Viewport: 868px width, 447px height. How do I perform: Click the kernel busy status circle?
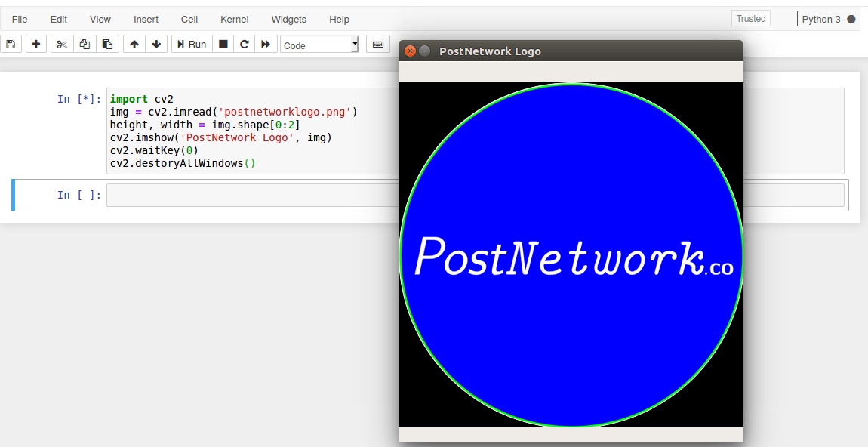pos(852,19)
